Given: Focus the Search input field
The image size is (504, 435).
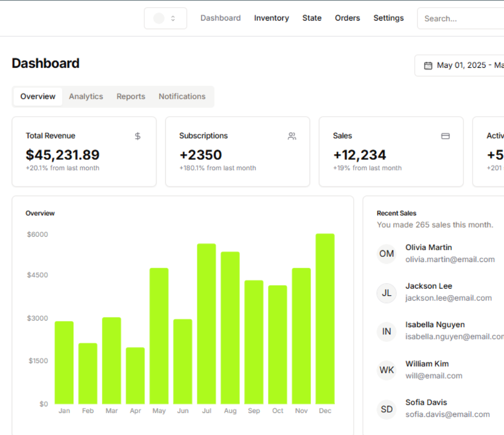Looking at the screenshot, I should tap(460, 18).
